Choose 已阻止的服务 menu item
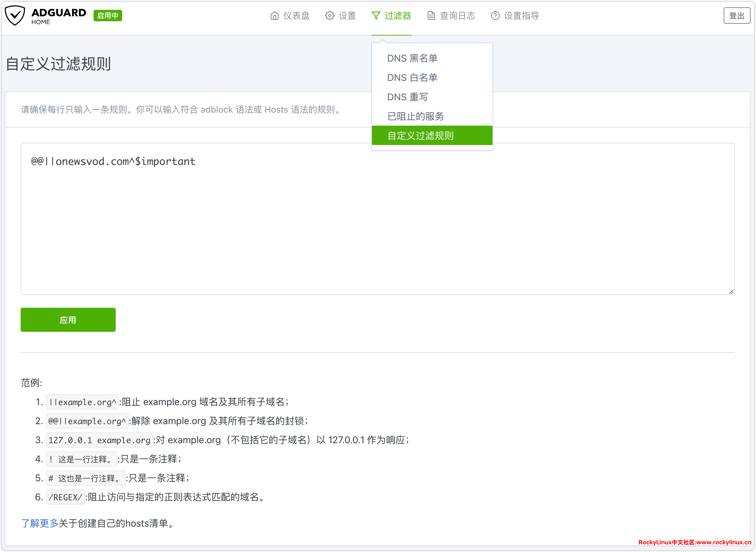This screenshot has width=756, height=552. coord(415,116)
